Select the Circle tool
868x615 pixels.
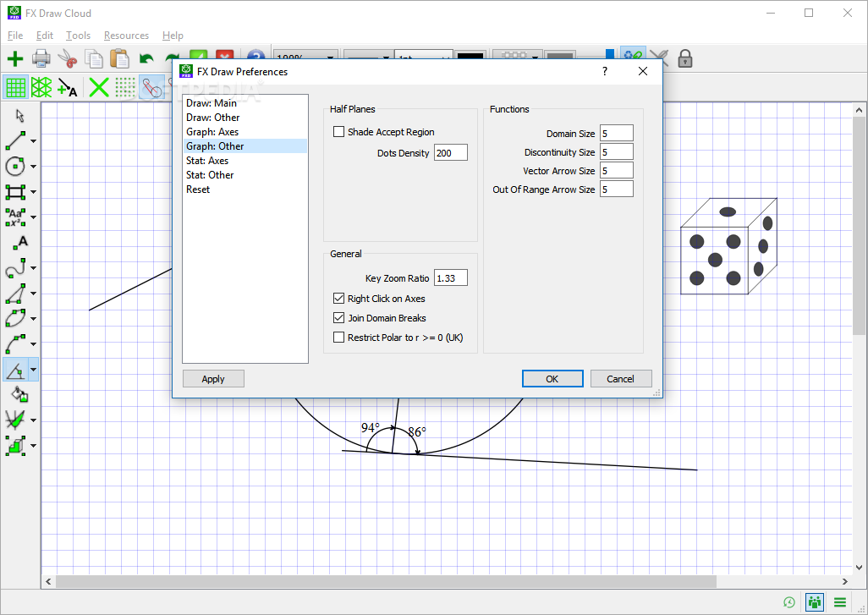click(15, 166)
